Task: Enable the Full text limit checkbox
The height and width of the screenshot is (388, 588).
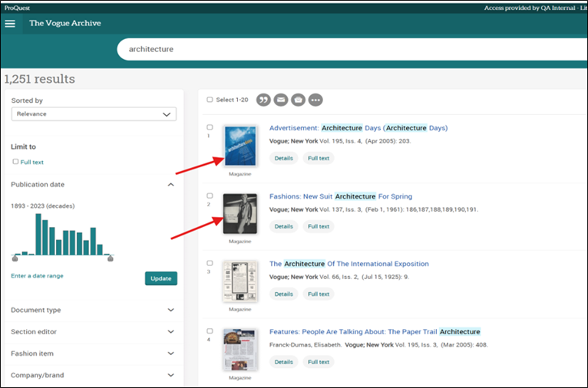Action: tap(15, 162)
